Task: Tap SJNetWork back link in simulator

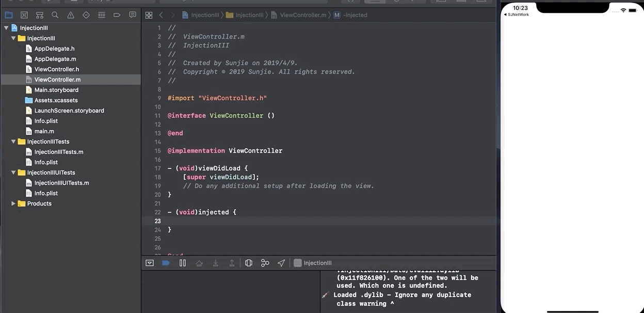Action: [517, 14]
